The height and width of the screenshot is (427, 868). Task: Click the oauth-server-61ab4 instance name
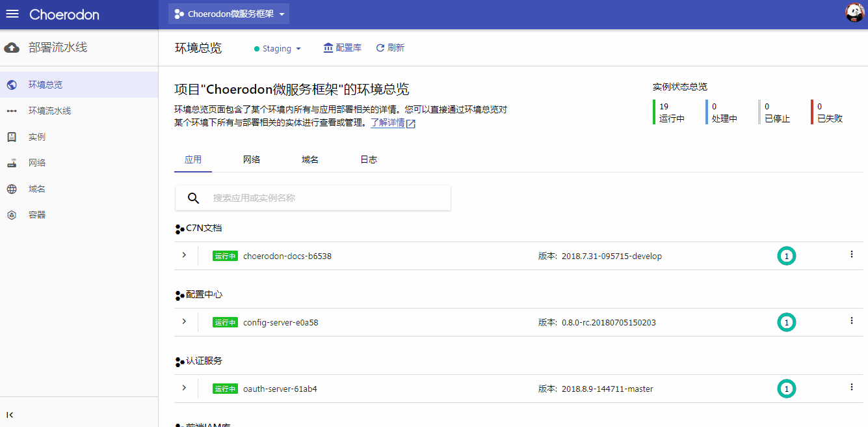pyautogui.click(x=280, y=389)
